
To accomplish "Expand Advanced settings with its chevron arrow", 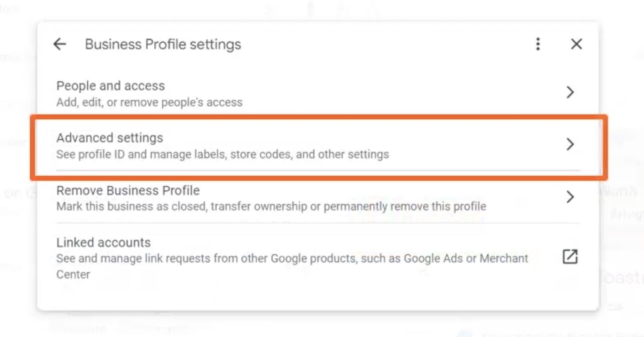I will coord(570,145).
